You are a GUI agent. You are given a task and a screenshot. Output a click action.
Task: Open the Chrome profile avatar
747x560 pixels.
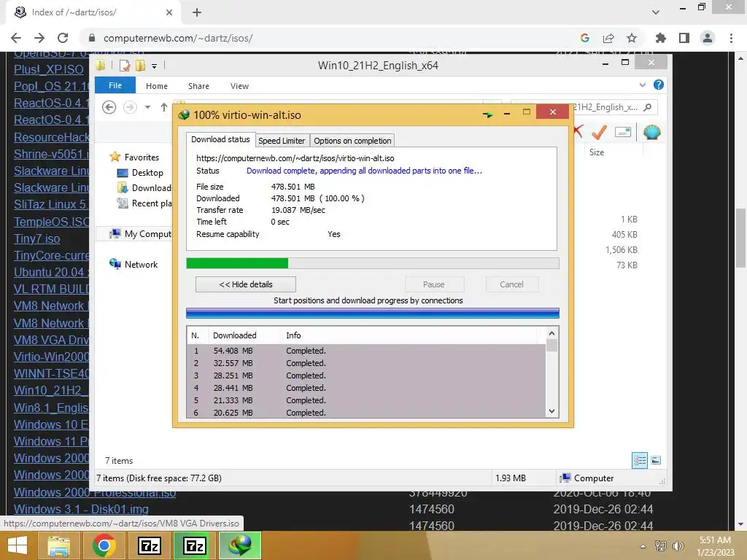coord(708,38)
